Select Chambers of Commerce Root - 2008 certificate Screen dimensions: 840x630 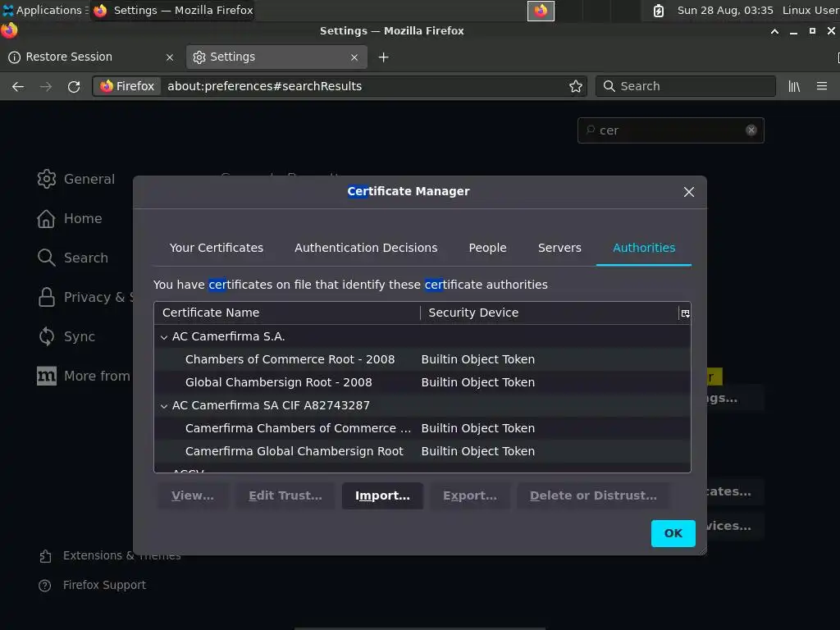tap(422, 359)
